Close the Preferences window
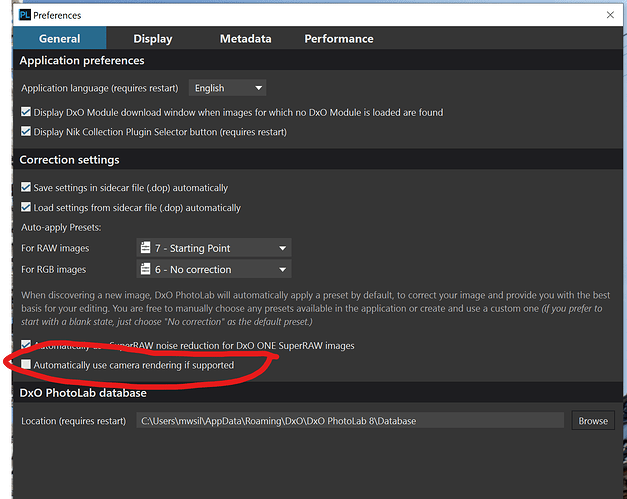 [x=610, y=15]
